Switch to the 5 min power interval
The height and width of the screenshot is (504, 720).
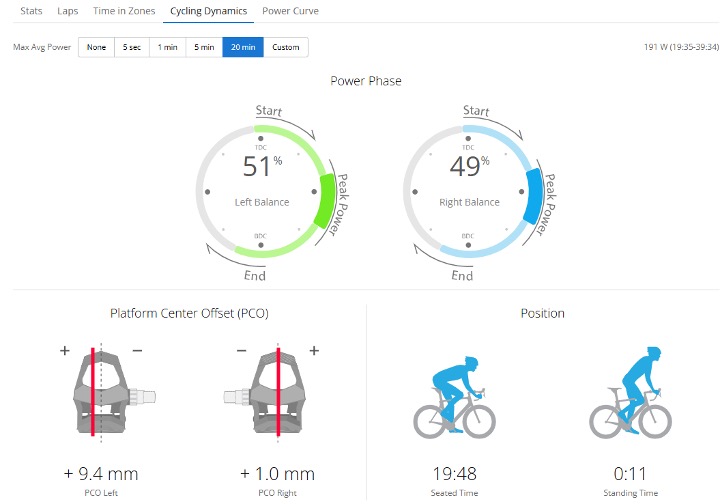click(204, 47)
